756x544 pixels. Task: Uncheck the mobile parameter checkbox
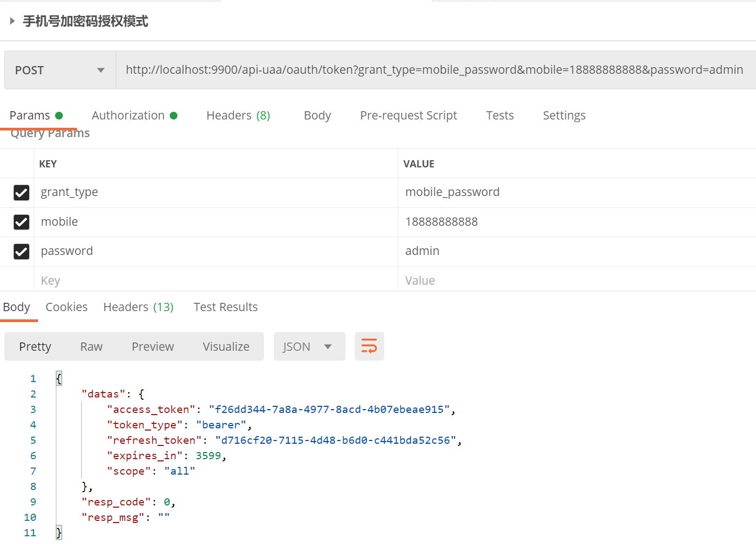point(21,222)
